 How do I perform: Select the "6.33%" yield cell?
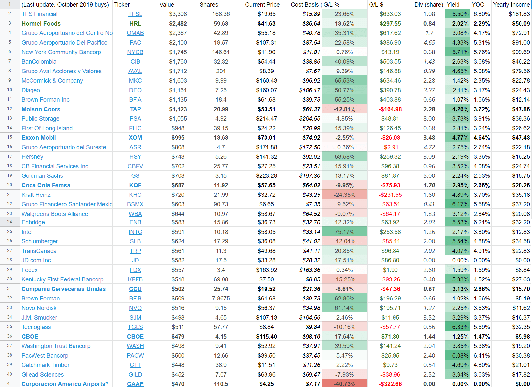click(x=458, y=327)
